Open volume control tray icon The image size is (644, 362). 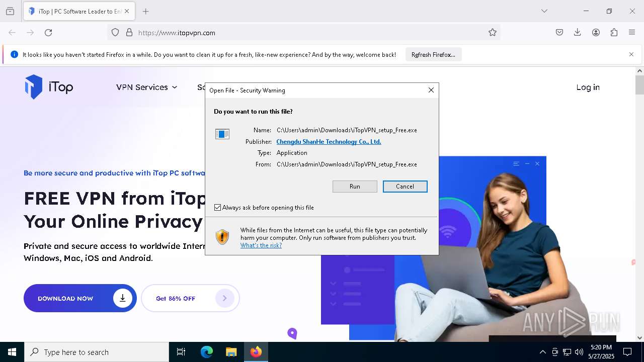tap(579, 352)
